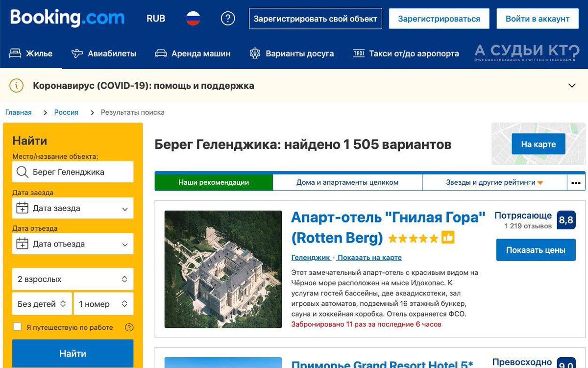Expand the '2 взрослых' guests selector
The height and width of the screenshot is (368, 588).
tap(73, 279)
